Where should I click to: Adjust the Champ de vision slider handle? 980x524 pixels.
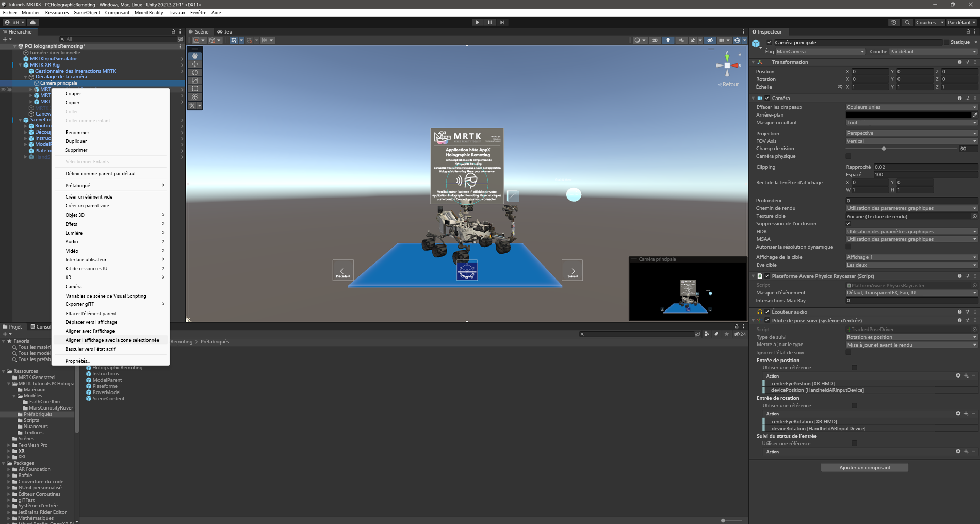coord(884,149)
